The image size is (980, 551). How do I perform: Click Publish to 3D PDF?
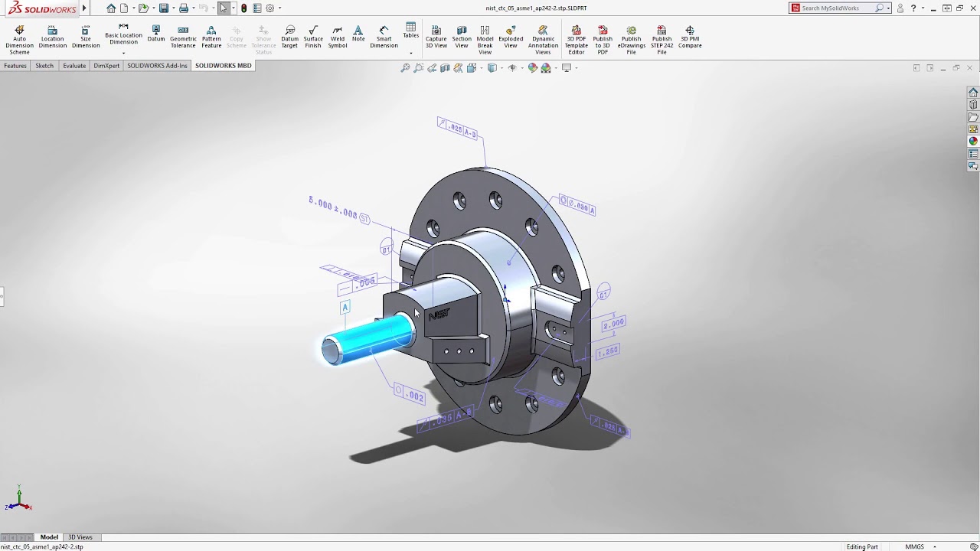pos(603,41)
